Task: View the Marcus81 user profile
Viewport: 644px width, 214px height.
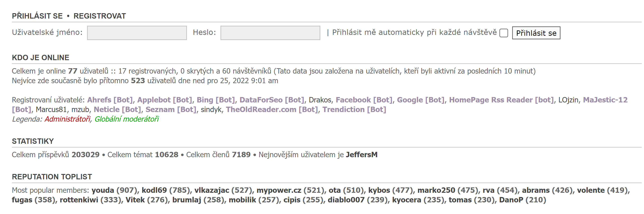Action: click(51, 110)
